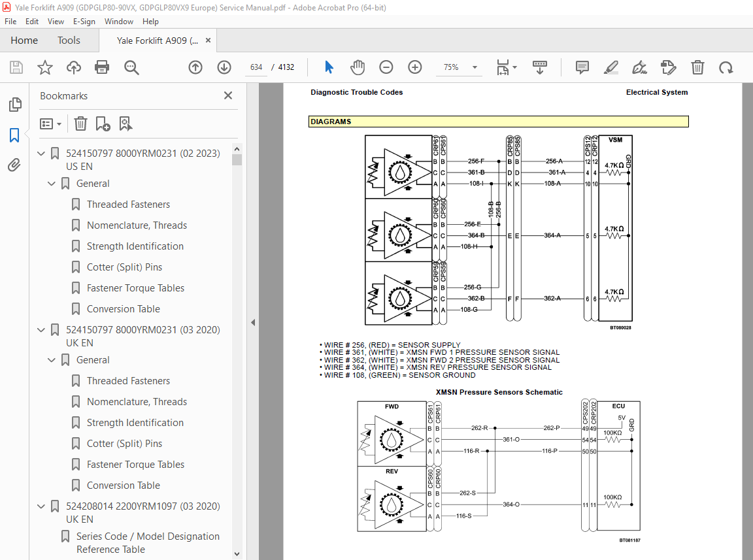Image resolution: width=753 pixels, height=560 pixels.
Task: Open the Page Thumbnails panel
Action: (x=15, y=104)
